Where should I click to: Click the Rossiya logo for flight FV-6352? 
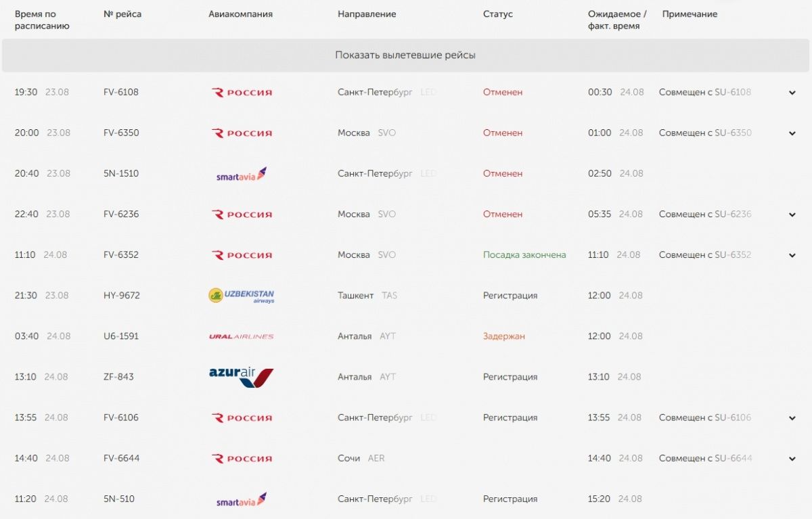point(242,255)
